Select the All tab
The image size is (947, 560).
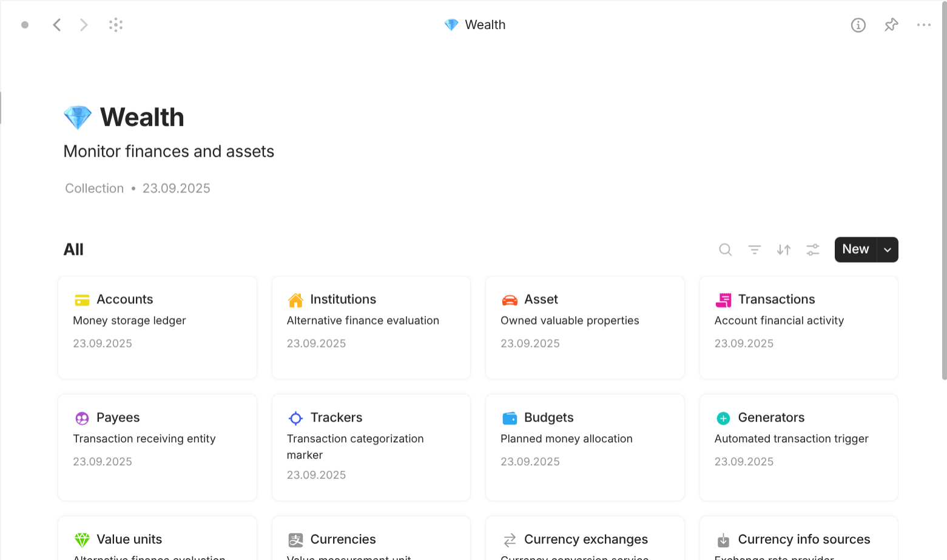[x=73, y=249]
